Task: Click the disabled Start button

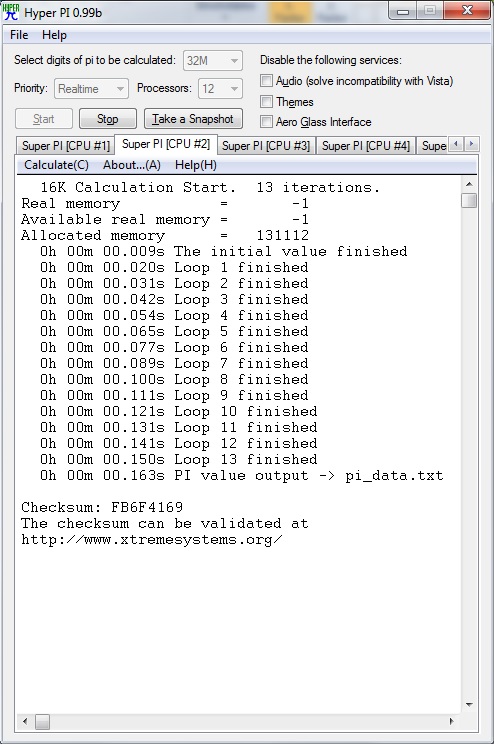Action: [44, 119]
